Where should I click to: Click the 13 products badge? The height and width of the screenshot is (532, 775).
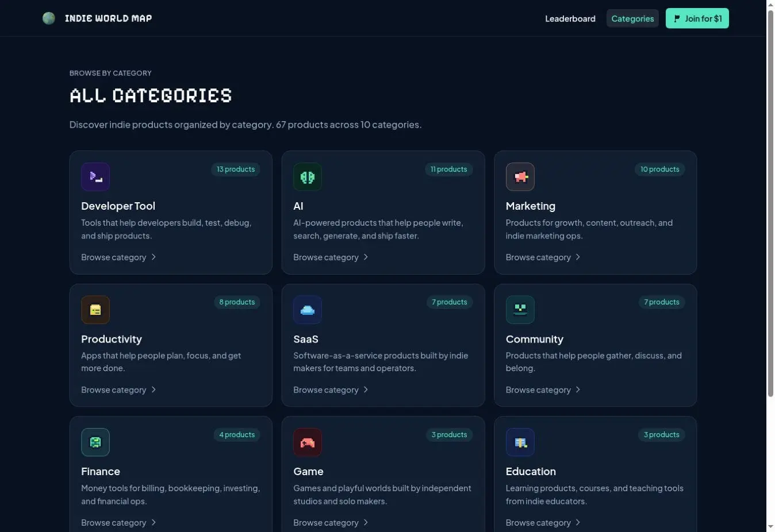pos(236,169)
